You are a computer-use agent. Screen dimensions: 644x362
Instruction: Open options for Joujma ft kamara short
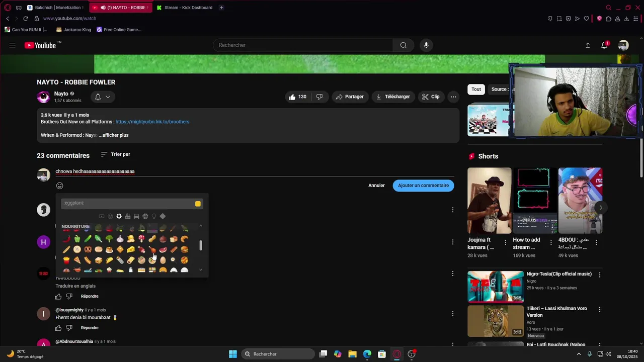[x=506, y=242]
